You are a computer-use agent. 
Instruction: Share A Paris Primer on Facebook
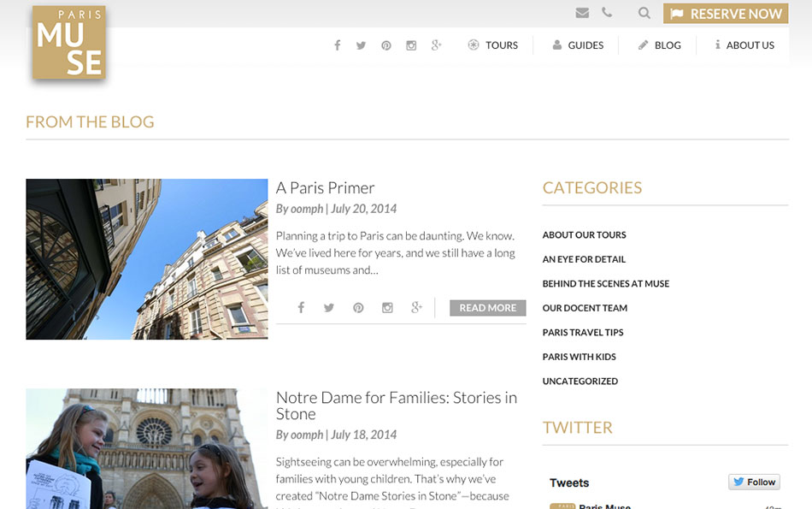click(x=301, y=308)
